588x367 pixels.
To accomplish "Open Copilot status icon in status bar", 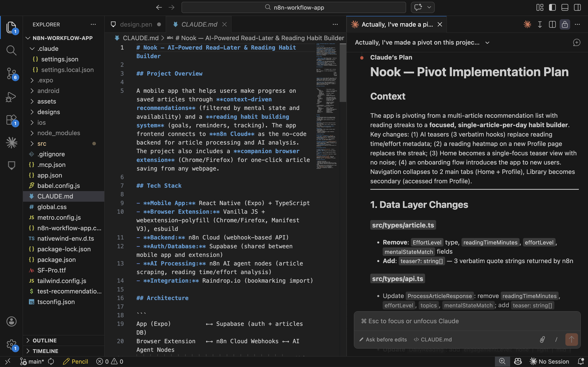I will [518, 362].
